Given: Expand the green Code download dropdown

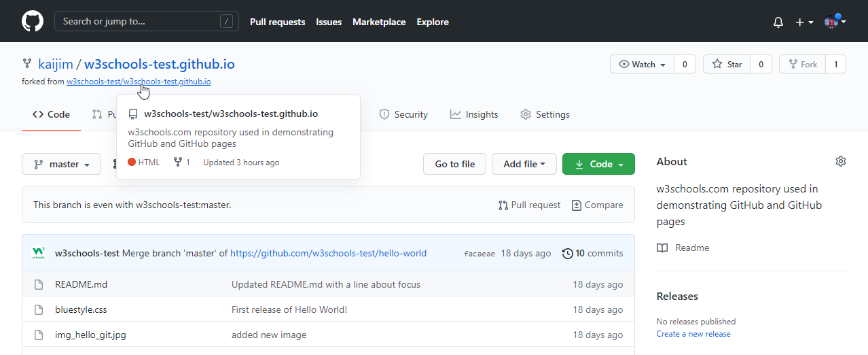Looking at the screenshot, I should coord(598,164).
